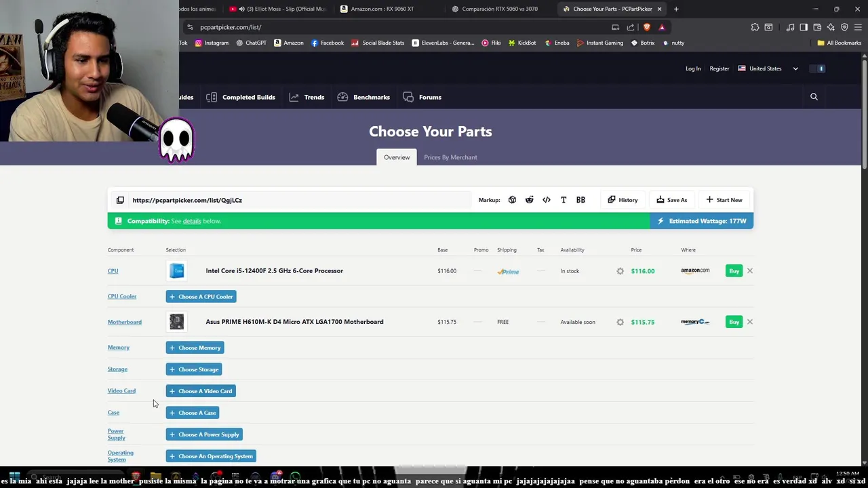This screenshot has height=488, width=868.
Task: Select BBCode markup icon
Action: point(580,200)
